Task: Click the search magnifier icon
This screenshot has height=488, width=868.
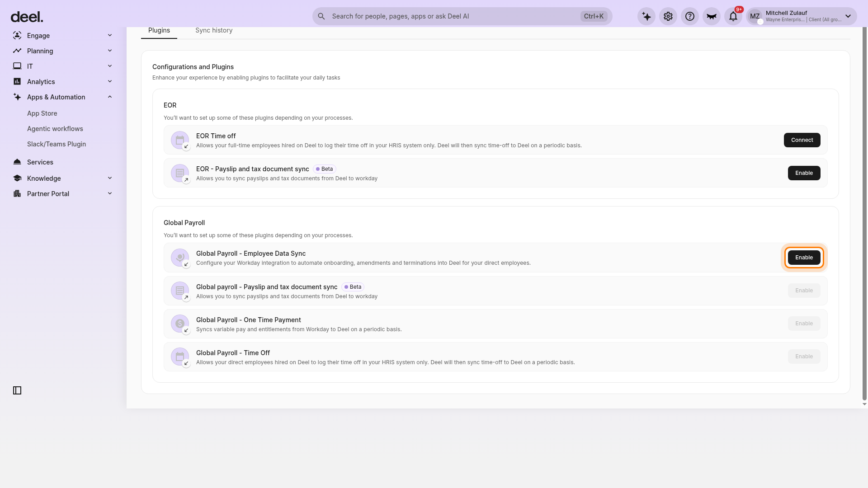Action: pos(321,16)
